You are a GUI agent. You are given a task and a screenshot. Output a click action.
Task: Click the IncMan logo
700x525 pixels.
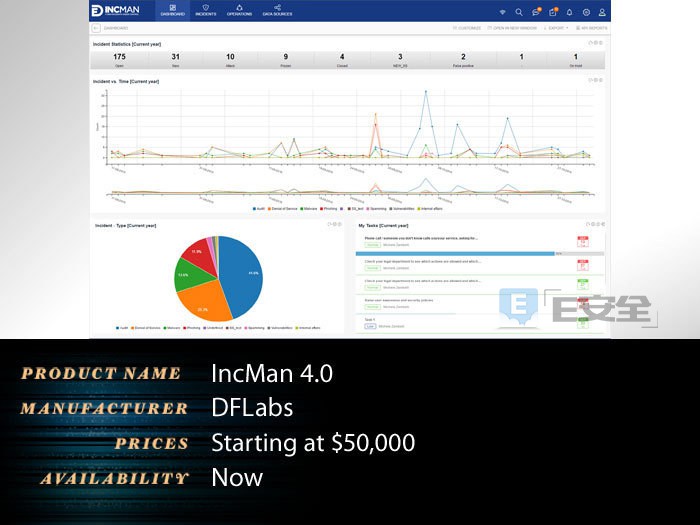(116, 11)
